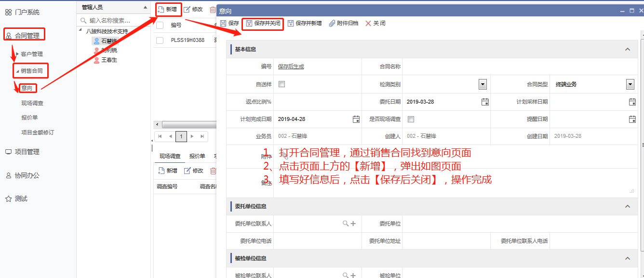Open the 检测类别 dropdown

(x=483, y=84)
